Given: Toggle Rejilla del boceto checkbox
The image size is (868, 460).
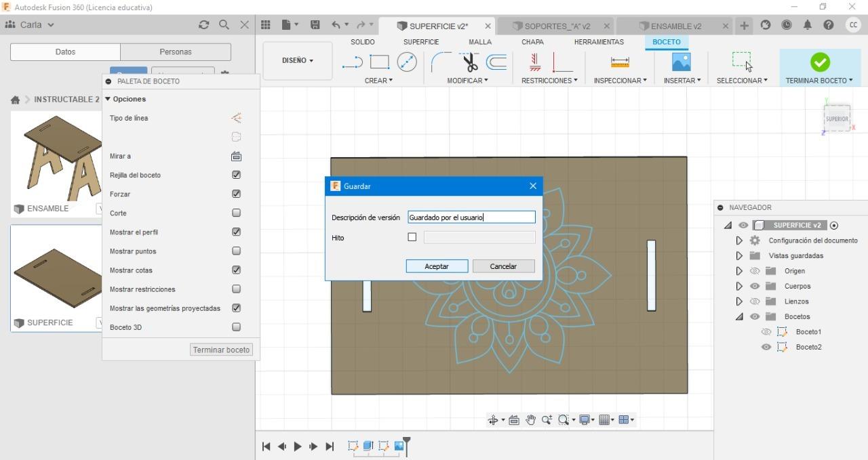Looking at the screenshot, I should (x=236, y=175).
